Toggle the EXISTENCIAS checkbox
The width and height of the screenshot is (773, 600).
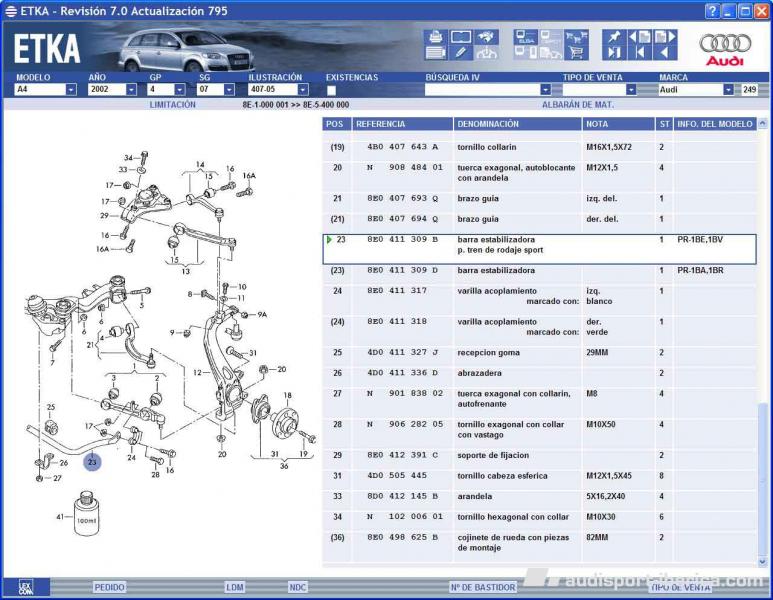331,90
